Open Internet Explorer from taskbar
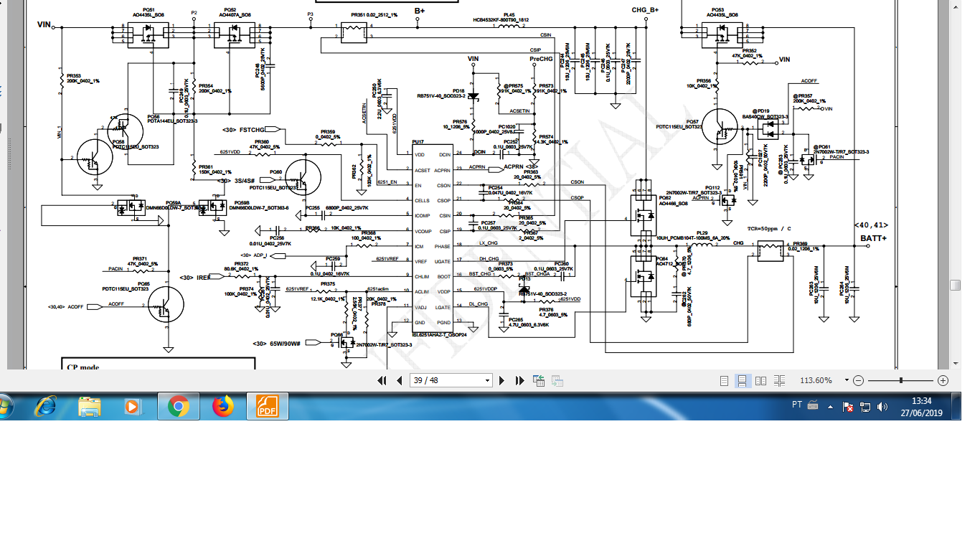 click(46, 406)
